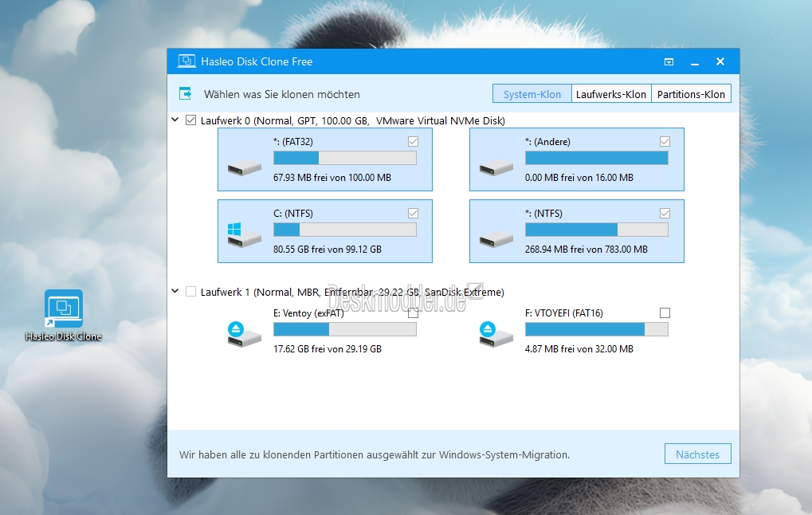Click the 'Wählen was Sie klonen möchten' heading
812x515 pixels.
tap(282, 94)
